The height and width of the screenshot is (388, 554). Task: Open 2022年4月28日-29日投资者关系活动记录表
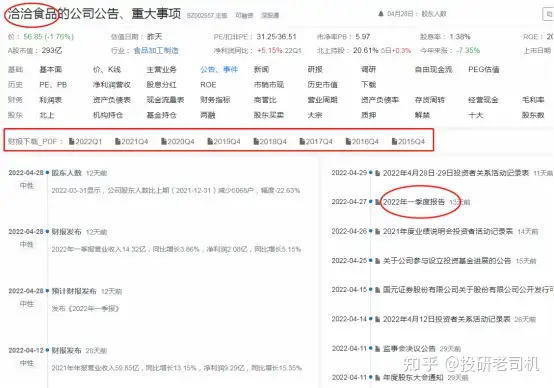(456, 173)
